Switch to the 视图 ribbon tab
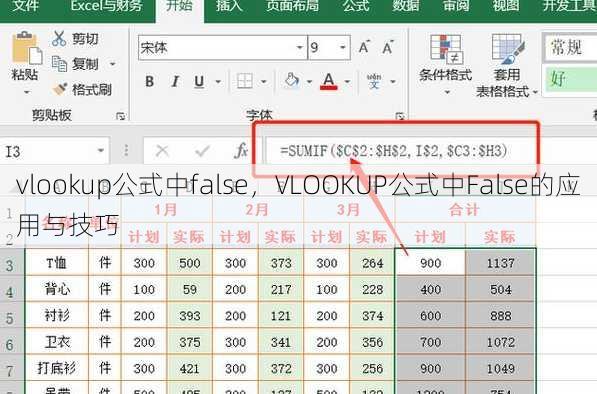Screen dimensions: 597x394 click(506, 5)
